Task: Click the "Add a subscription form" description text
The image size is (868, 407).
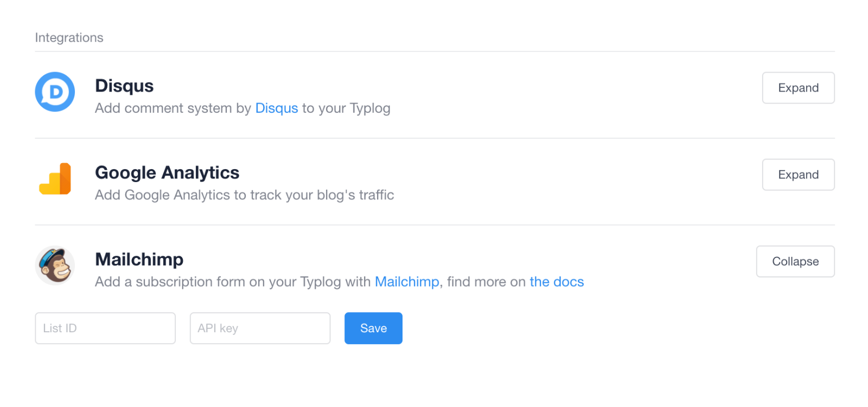Action: (170, 282)
